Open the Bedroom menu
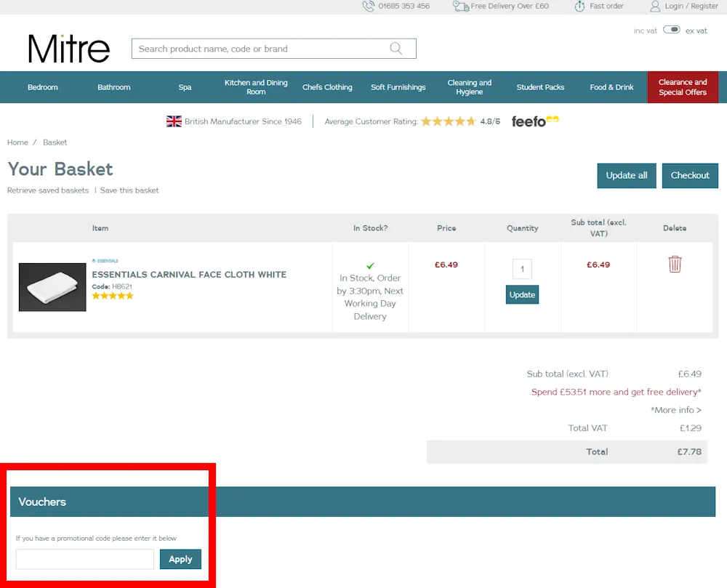This screenshot has height=588, width=727. coord(43,87)
